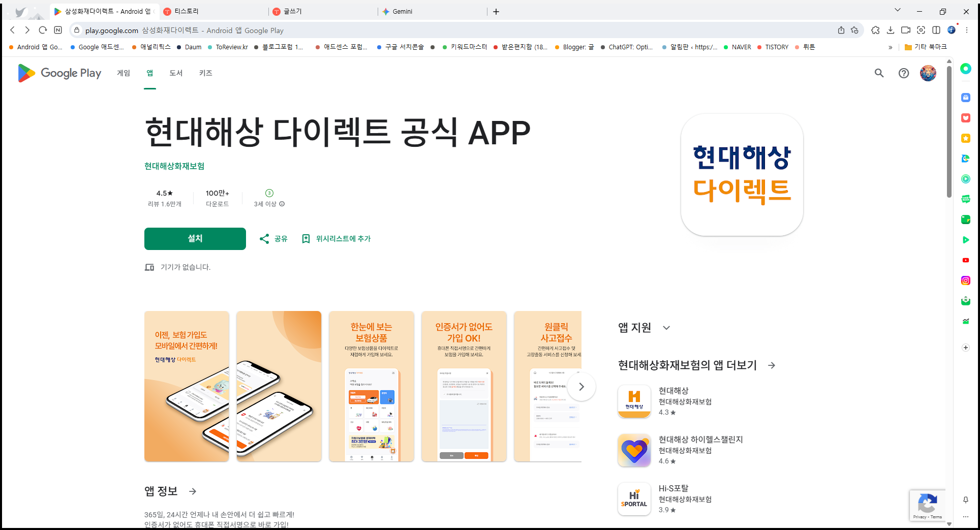This screenshot has height=530, width=980.
Task: Open the 3세 이상 content rating info
Action: coord(282,203)
